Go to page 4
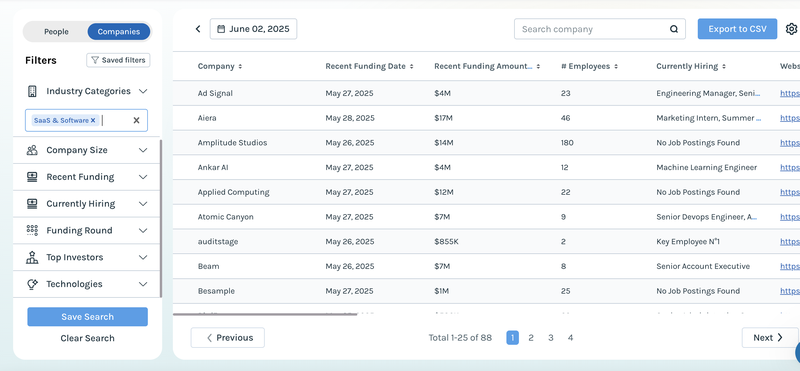The image size is (800, 371). click(570, 338)
